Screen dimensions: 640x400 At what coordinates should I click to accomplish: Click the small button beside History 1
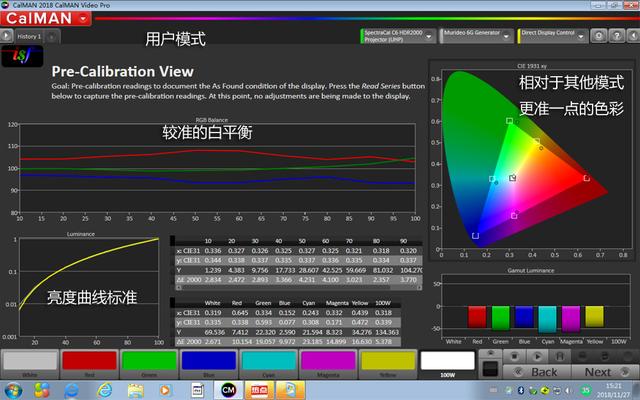coord(52,37)
